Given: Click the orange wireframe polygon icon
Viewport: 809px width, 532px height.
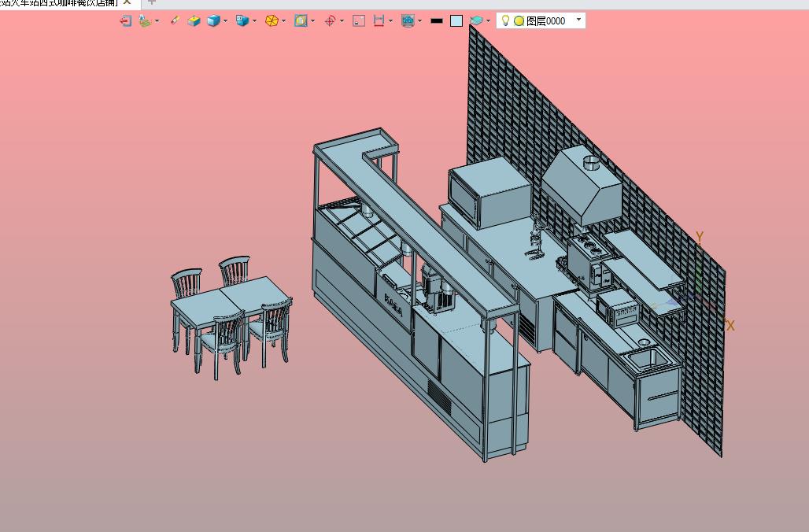Looking at the screenshot, I should point(272,20).
